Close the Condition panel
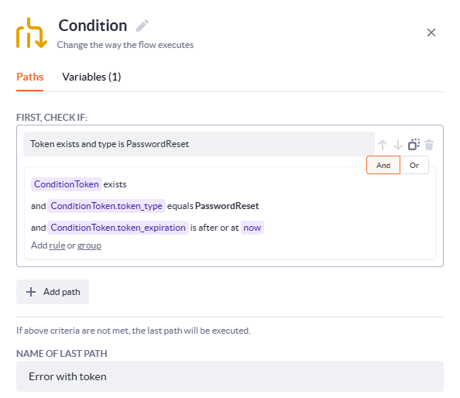 pyautogui.click(x=431, y=33)
